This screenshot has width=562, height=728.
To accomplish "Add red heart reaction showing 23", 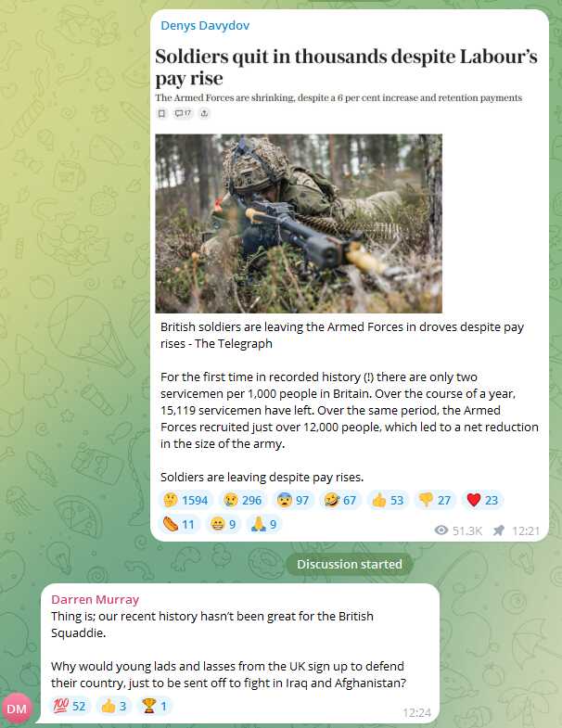I will [x=482, y=500].
